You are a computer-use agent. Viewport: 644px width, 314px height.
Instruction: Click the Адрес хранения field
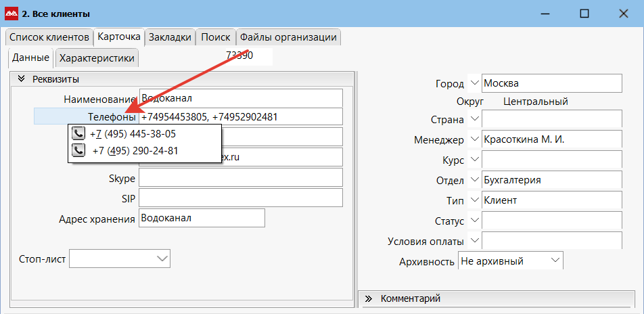coord(202,218)
